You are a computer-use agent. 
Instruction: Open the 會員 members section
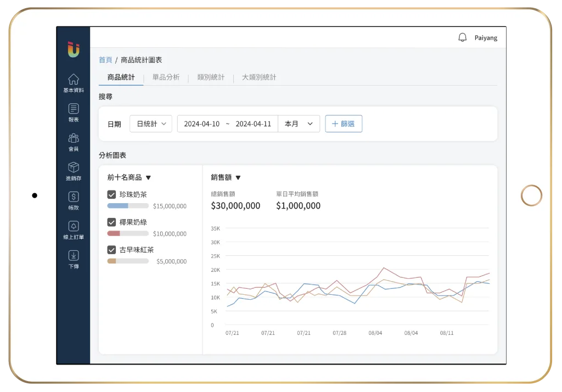74,141
